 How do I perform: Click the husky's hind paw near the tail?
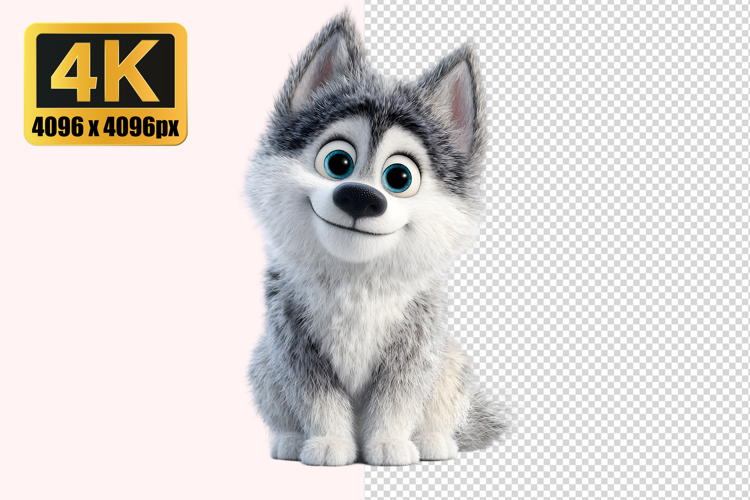click(438, 445)
